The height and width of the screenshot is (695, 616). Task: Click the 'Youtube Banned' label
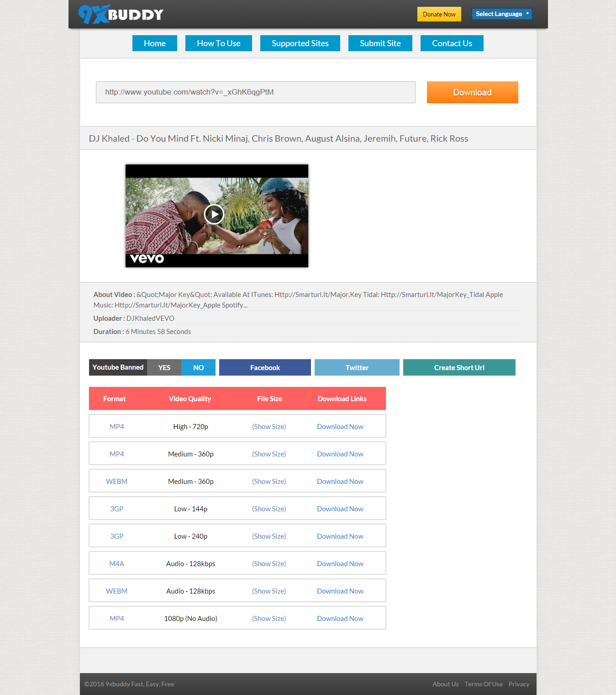tap(118, 367)
